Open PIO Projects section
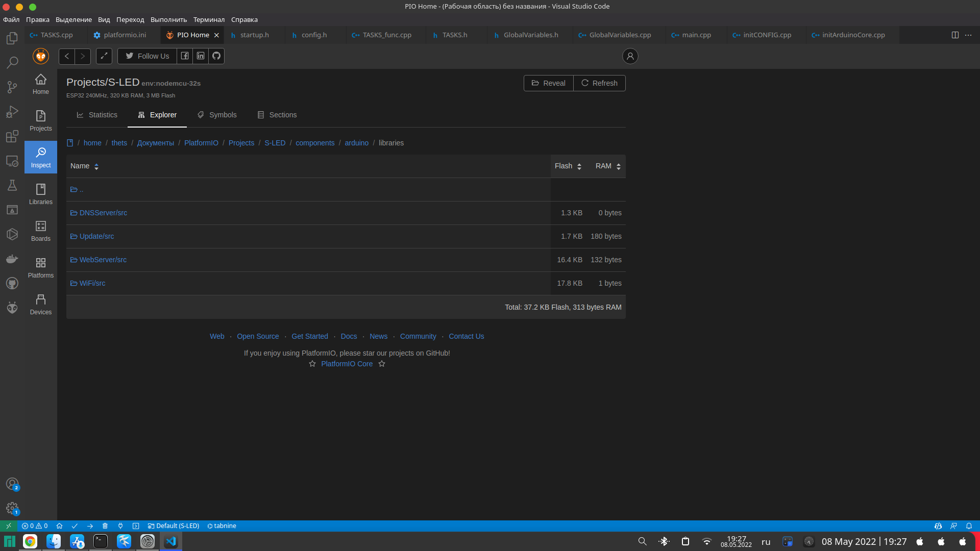The image size is (980, 551). (41, 120)
